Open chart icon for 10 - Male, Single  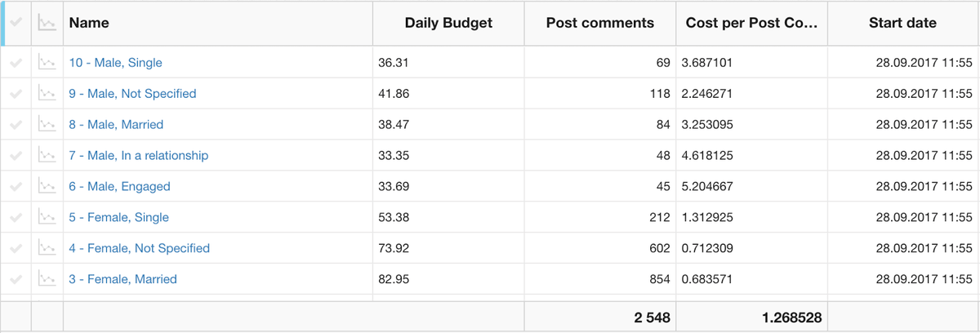pos(47,62)
